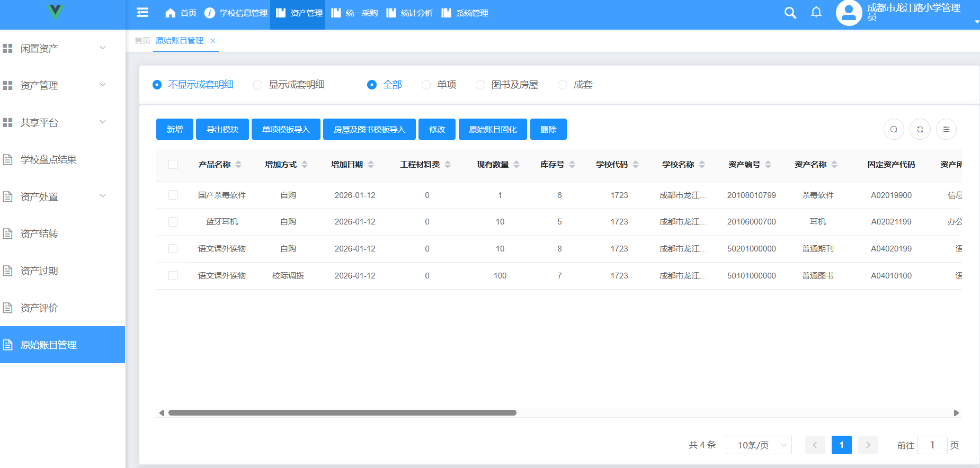980x468 pixels.
Task: Click the round table search icon
Action: [x=894, y=130]
